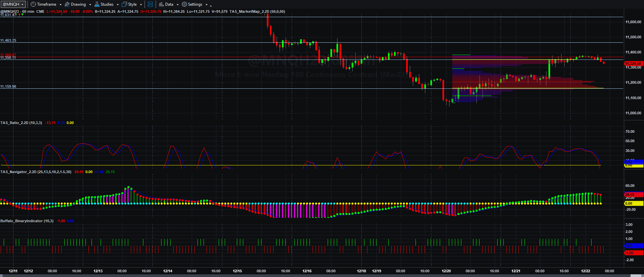Expand the Studies dropdown arrow
Screen dimensions: 644x277
pyautogui.click(x=118, y=5)
